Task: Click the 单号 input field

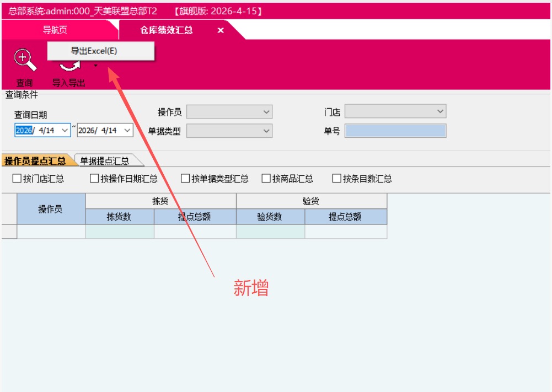Action: [x=395, y=131]
